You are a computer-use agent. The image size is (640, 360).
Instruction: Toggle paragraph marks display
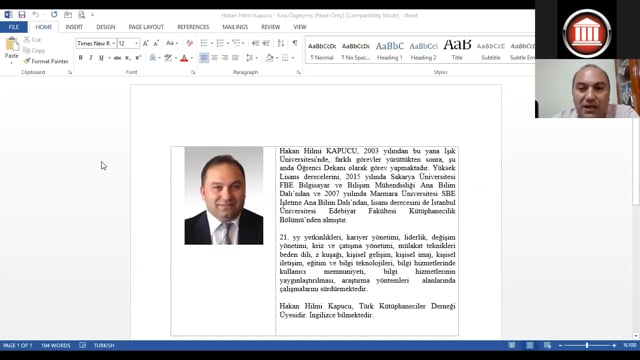pos(295,43)
